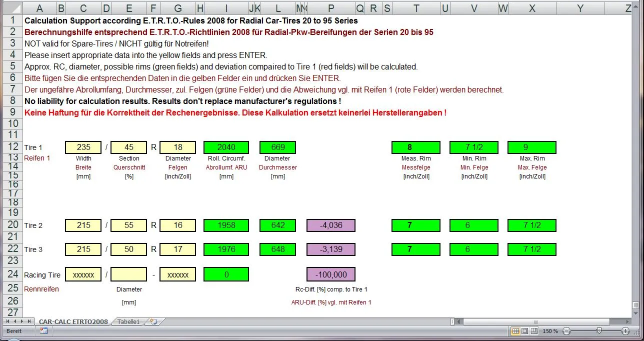Go to first sheet using navigation arrow

(7, 321)
